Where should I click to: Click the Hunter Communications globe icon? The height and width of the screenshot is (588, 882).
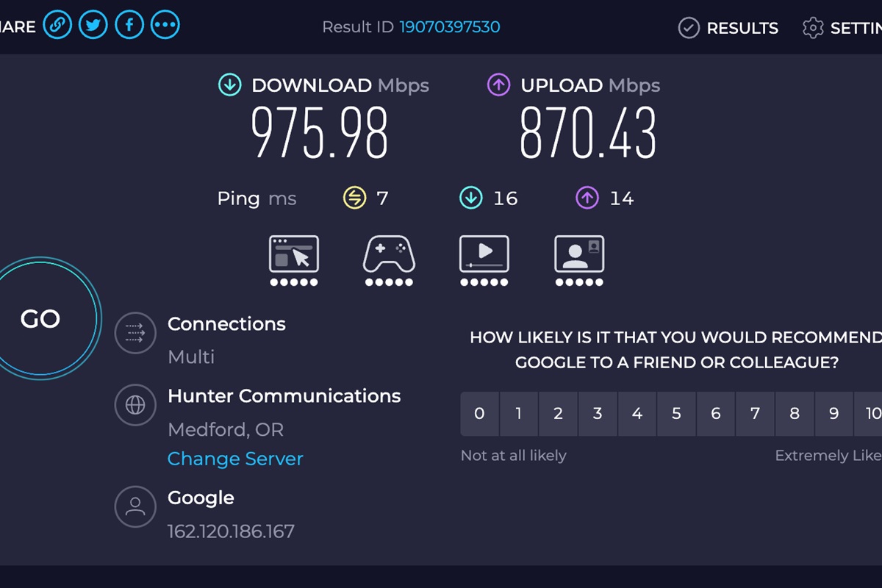click(x=135, y=405)
